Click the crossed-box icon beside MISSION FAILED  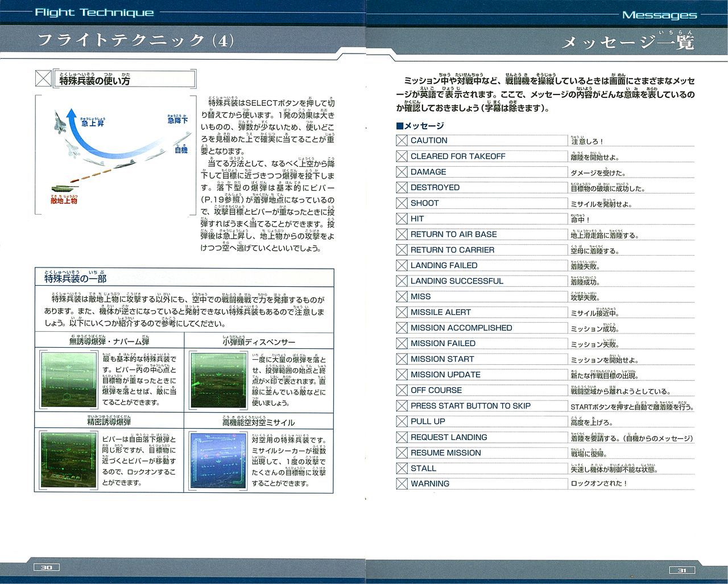pyautogui.click(x=402, y=343)
